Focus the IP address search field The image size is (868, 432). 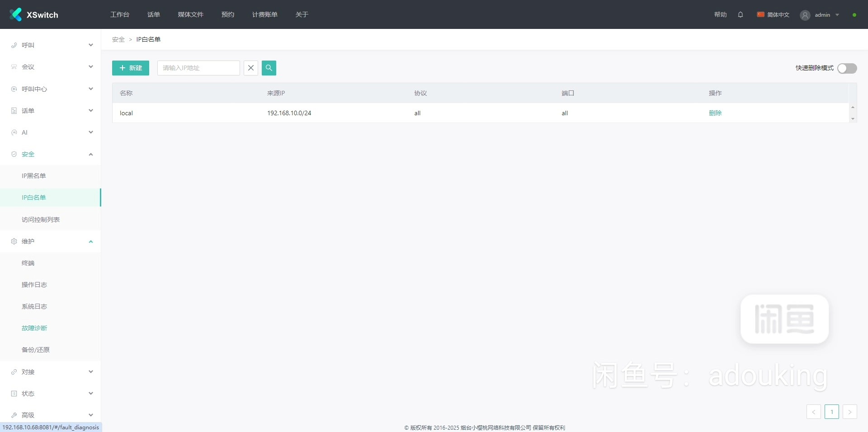pos(198,68)
